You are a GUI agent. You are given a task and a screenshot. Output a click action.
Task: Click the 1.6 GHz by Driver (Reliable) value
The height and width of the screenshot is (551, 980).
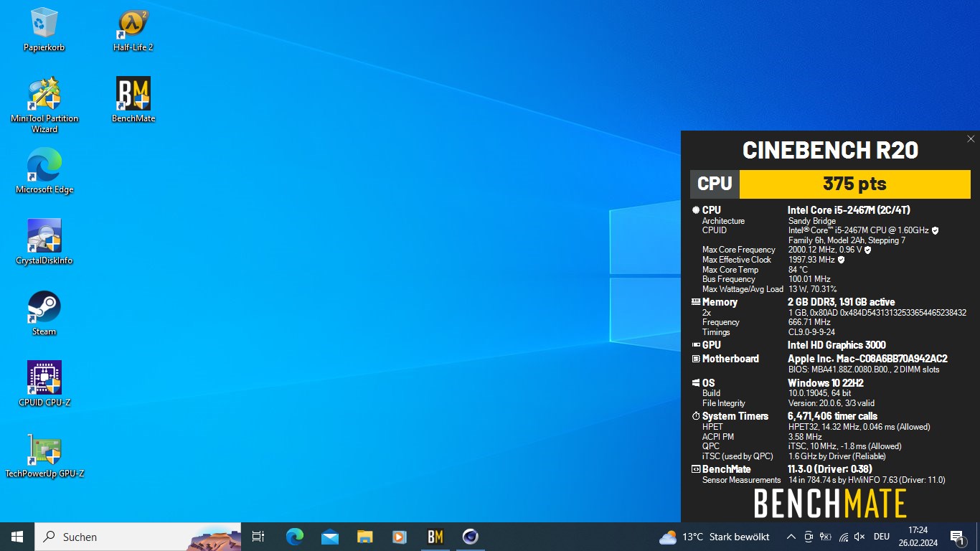pos(837,456)
